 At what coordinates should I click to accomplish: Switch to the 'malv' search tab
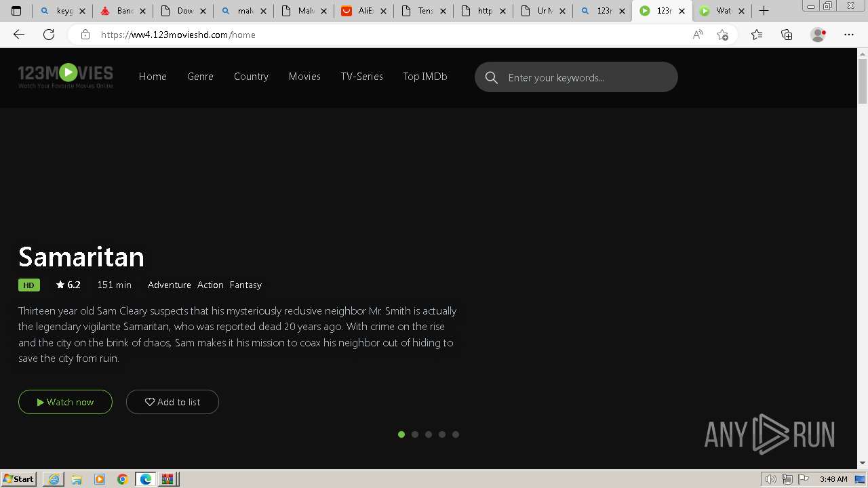[237, 11]
